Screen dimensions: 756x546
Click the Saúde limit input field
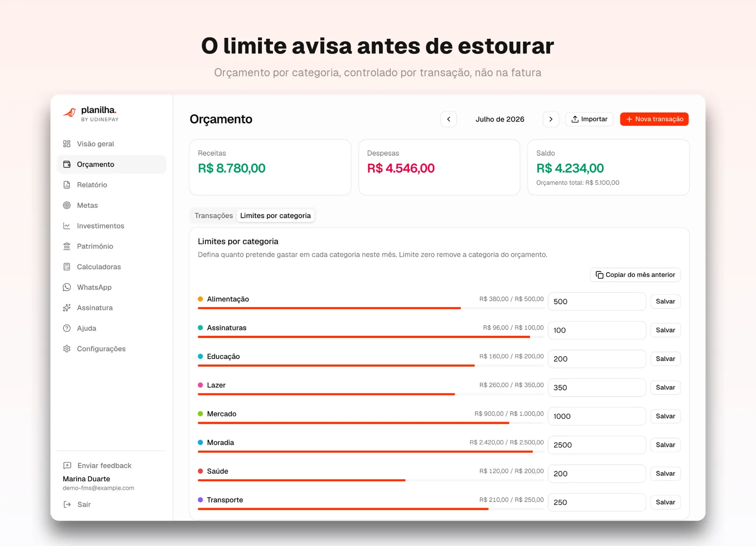[x=597, y=473]
